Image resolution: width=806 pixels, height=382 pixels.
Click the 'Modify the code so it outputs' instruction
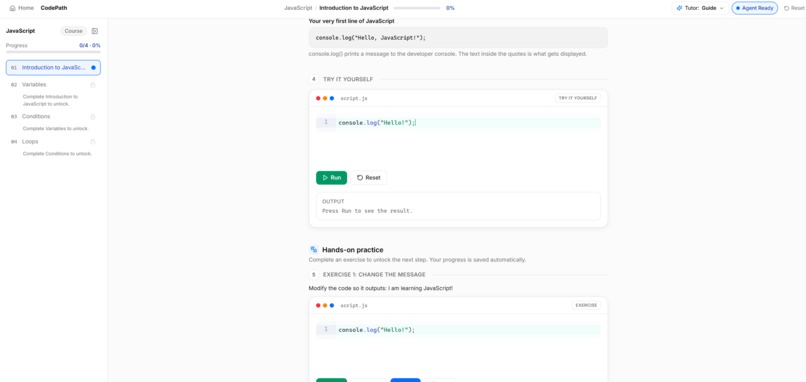[381, 288]
